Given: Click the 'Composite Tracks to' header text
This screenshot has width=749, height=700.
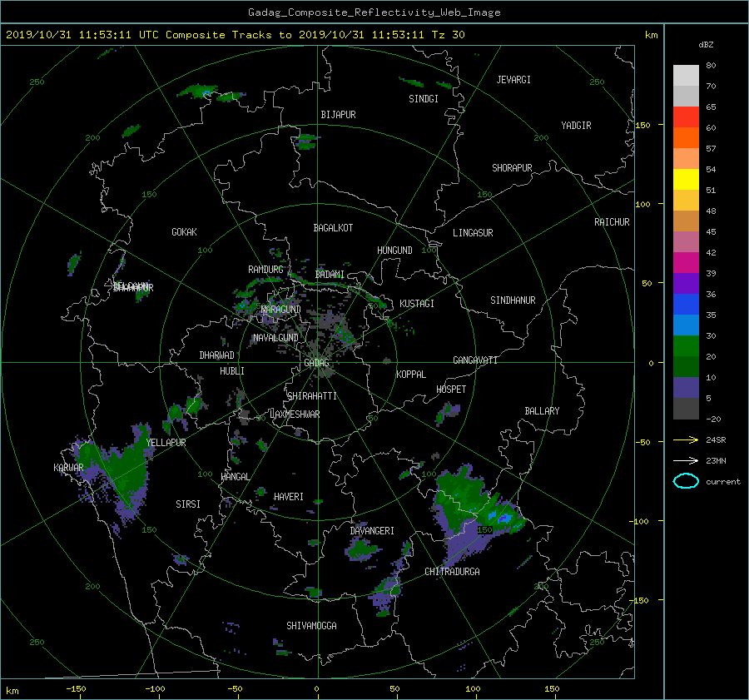Looking at the screenshot, I should point(228,35).
